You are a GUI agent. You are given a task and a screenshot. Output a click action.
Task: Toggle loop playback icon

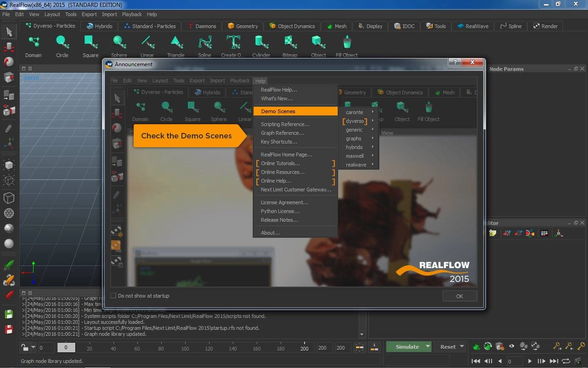[565, 361]
